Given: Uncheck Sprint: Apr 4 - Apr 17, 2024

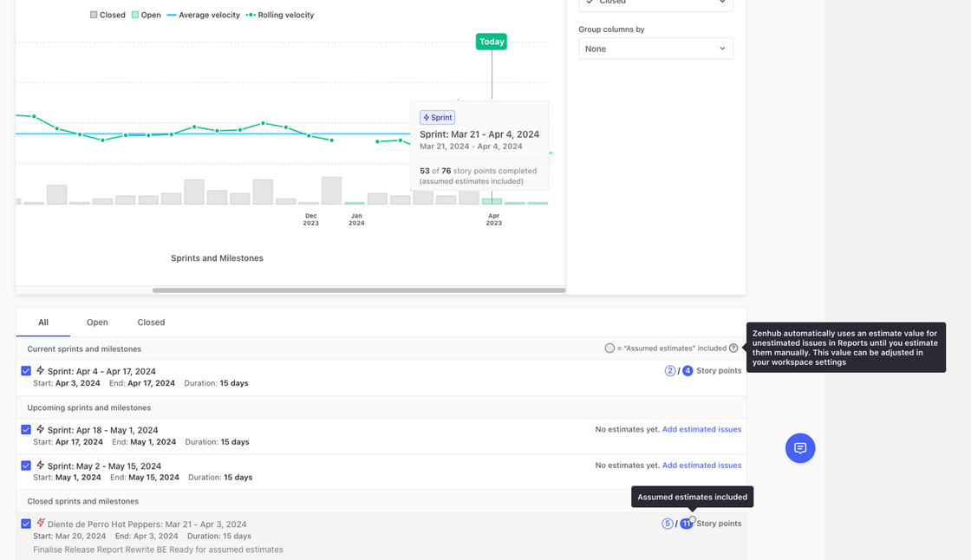Looking at the screenshot, I should 26,370.
